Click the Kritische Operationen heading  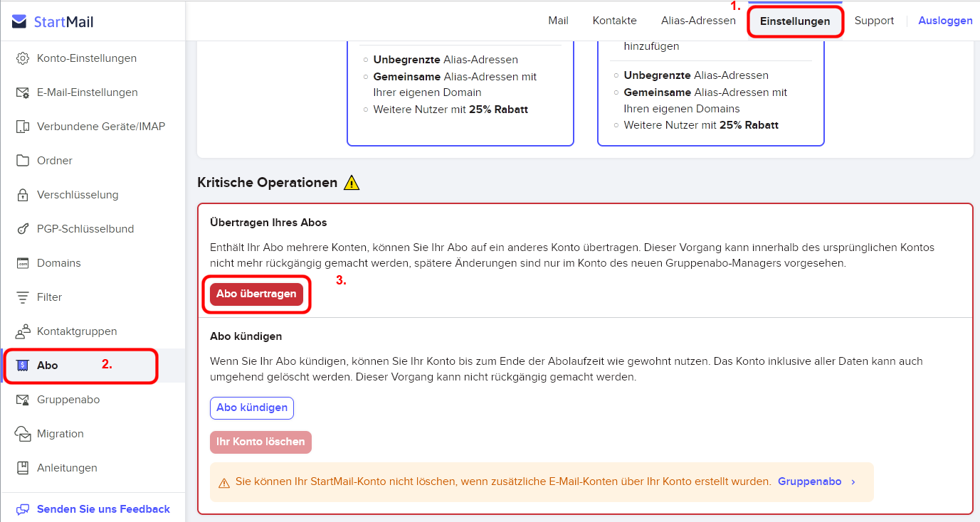pos(267,183)
